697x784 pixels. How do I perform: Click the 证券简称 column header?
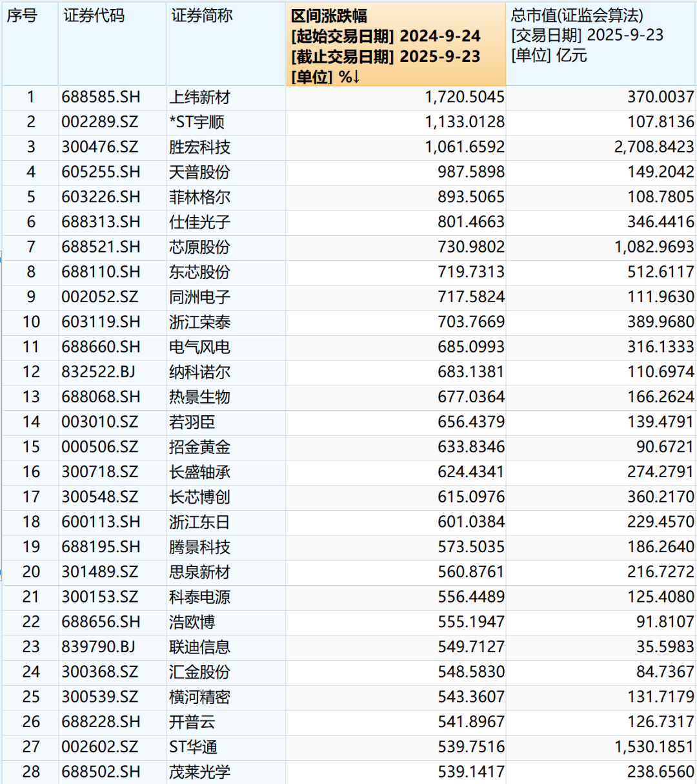(x=226, y=44)
